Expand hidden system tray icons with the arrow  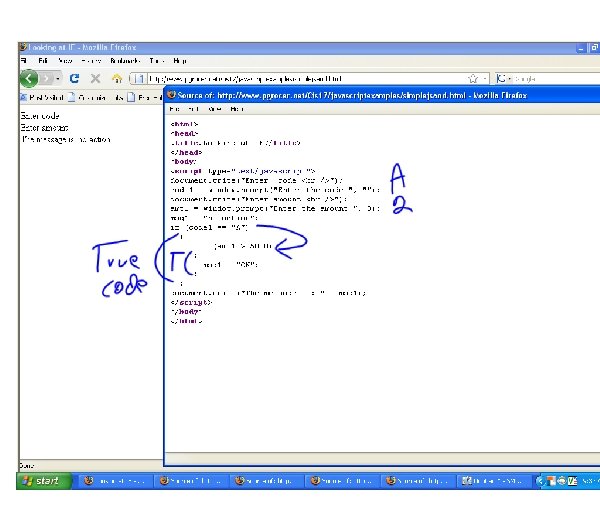[x=540, y=481]
